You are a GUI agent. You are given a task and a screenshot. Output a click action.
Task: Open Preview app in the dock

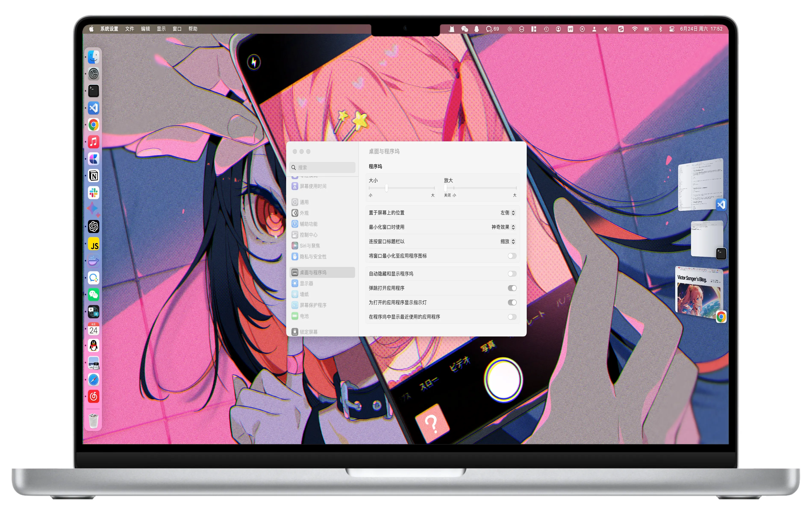[93, 363]
